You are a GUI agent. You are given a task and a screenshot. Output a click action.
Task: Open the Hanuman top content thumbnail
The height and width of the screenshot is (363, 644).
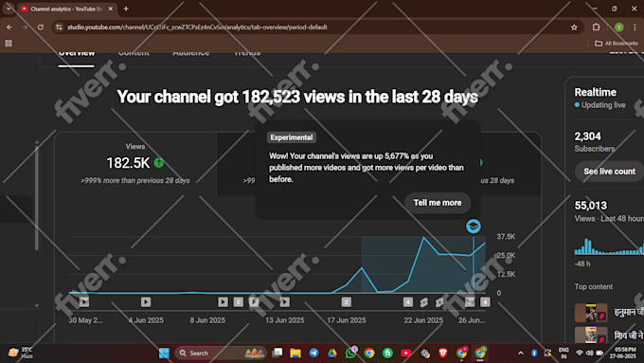point(591,313)
